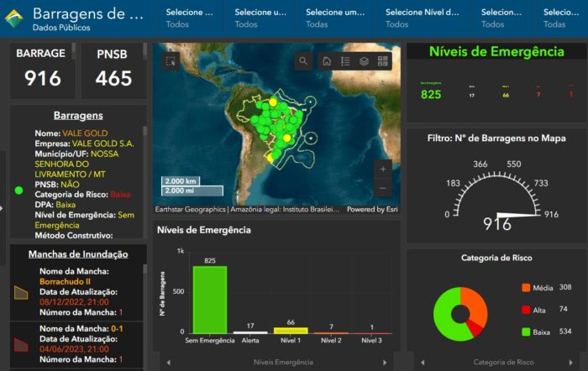Screen dimensions: 588x371
Task: Click the yellow 'Nível 1' bar
Action: coord(291,330)
